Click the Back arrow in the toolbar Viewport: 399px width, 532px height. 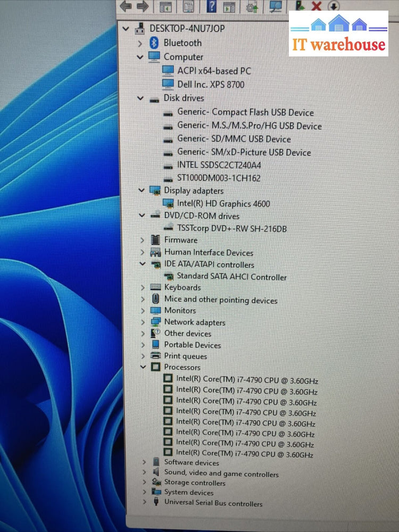coord(126,6)
